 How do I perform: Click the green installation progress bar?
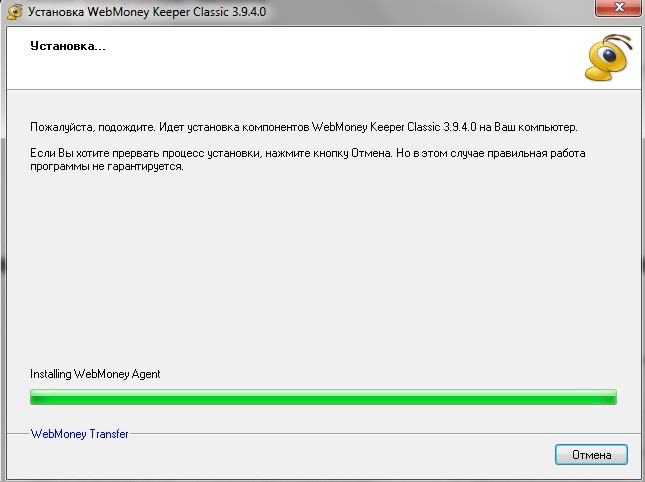[x=323, y=397]
